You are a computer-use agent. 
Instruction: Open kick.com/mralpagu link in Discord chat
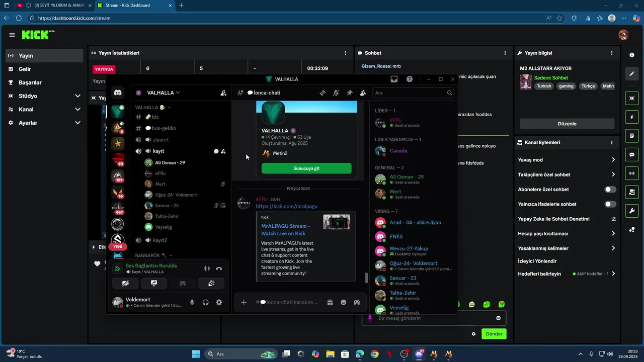pos(286,206)
